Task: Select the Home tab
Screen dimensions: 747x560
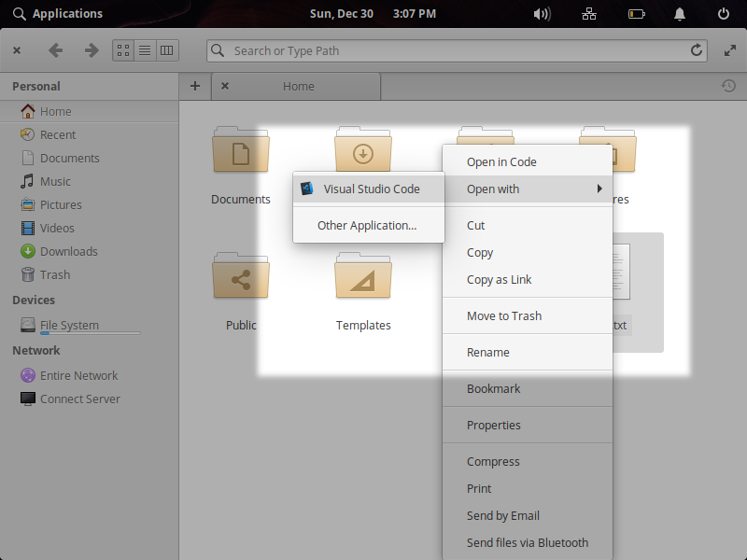Action: click(x=296, y=86)
